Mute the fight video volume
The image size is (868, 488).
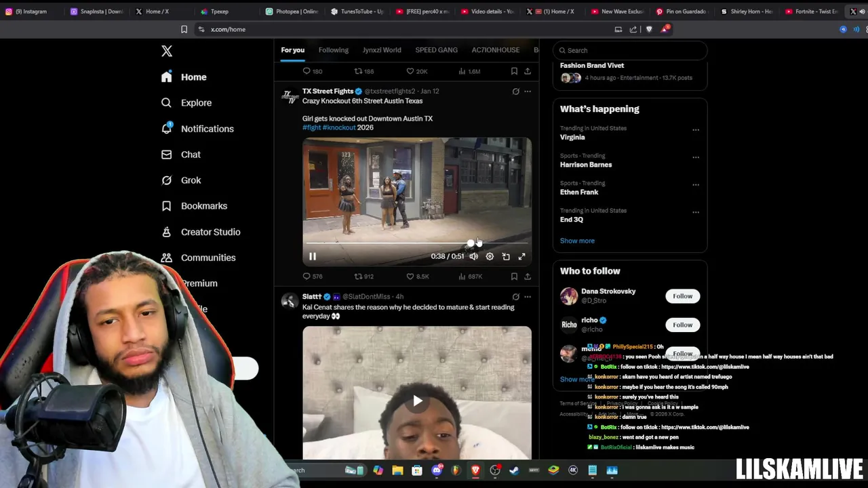coord(473,256)
